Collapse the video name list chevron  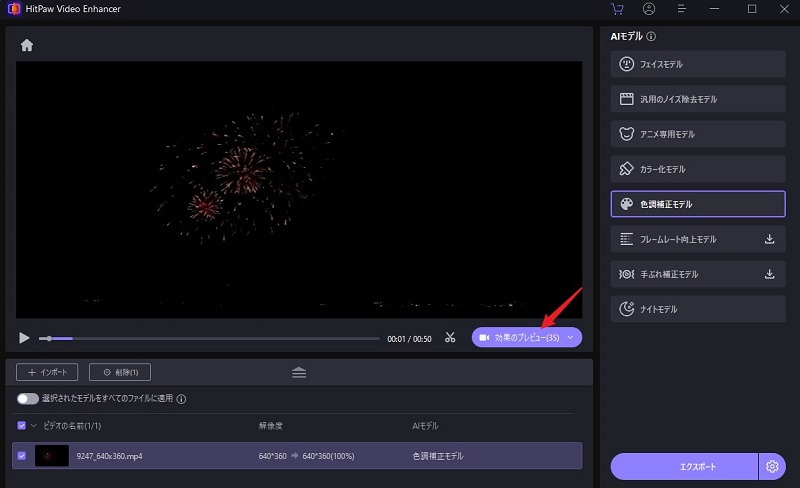pos(33,425)
